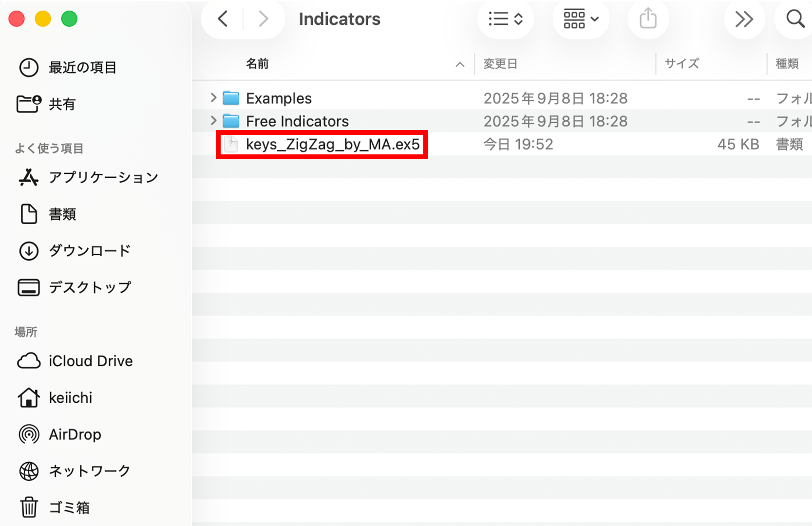Open アプリケーション in sidebar
The image size is (812, 526).
(103, 177)
